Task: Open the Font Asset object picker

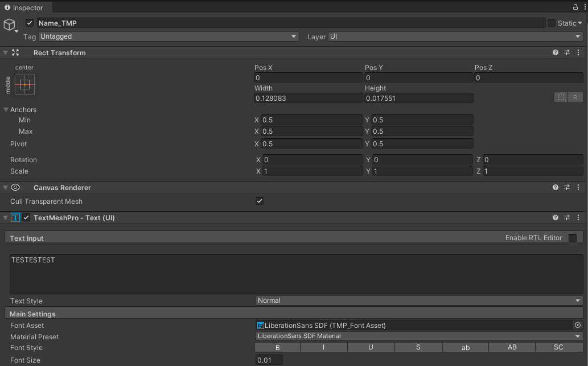Action: 579,325
